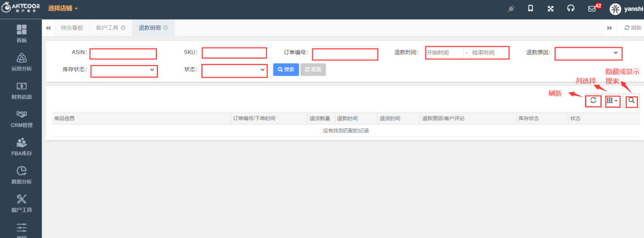
Task: Click the yanshi user avatar
Action: (615, 9)
